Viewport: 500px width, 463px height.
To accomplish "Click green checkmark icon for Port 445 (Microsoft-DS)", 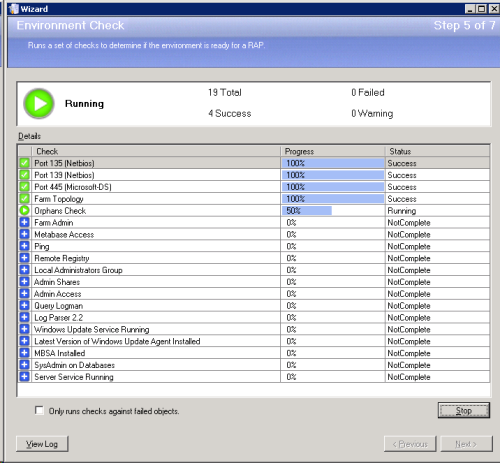I will [24, 187].
